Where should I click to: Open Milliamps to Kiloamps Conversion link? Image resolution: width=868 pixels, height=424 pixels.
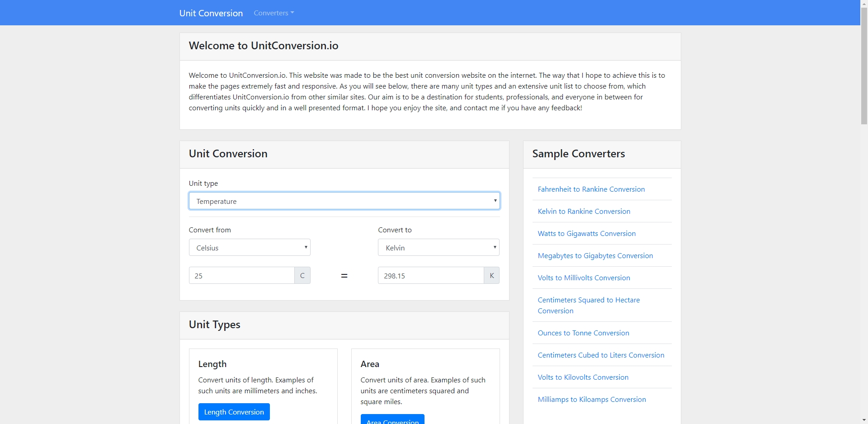click(x=591, y=400)
